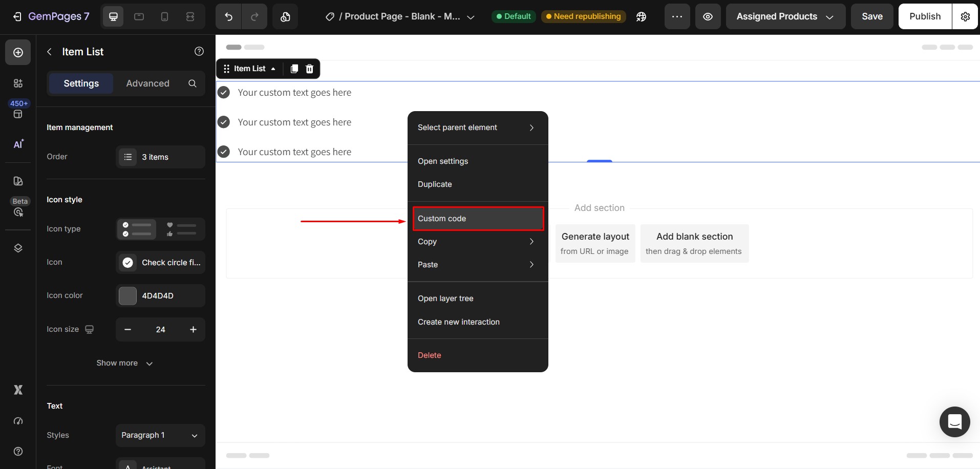Choose Create new interaction menu item

click(x=478, y=322)
